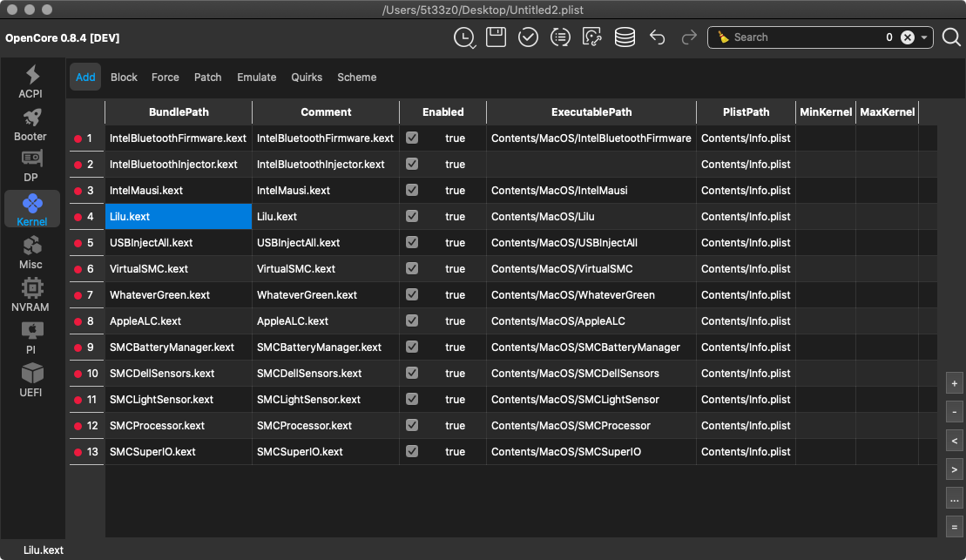
Task: Click the ellipsis more button
Action: pos(955,498)
